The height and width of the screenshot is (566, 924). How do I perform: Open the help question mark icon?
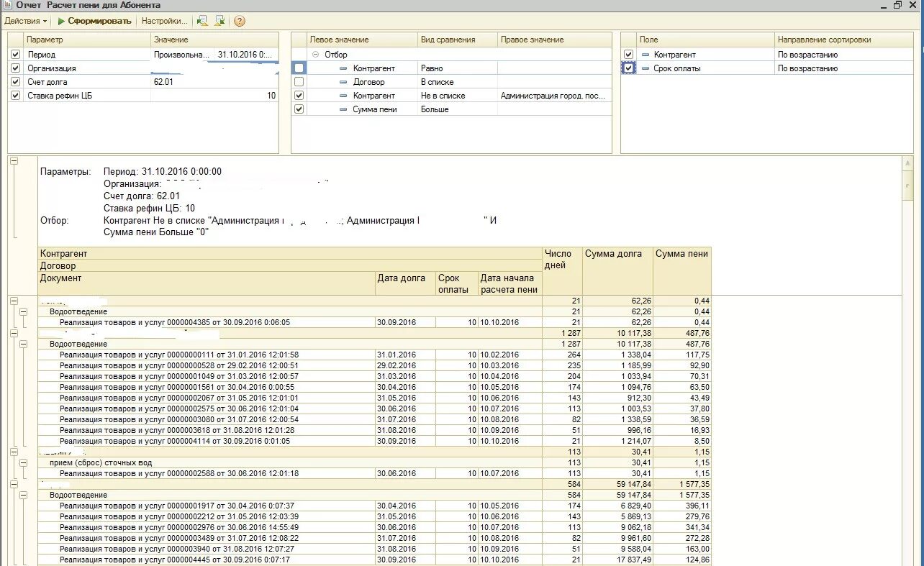[240, 21]
